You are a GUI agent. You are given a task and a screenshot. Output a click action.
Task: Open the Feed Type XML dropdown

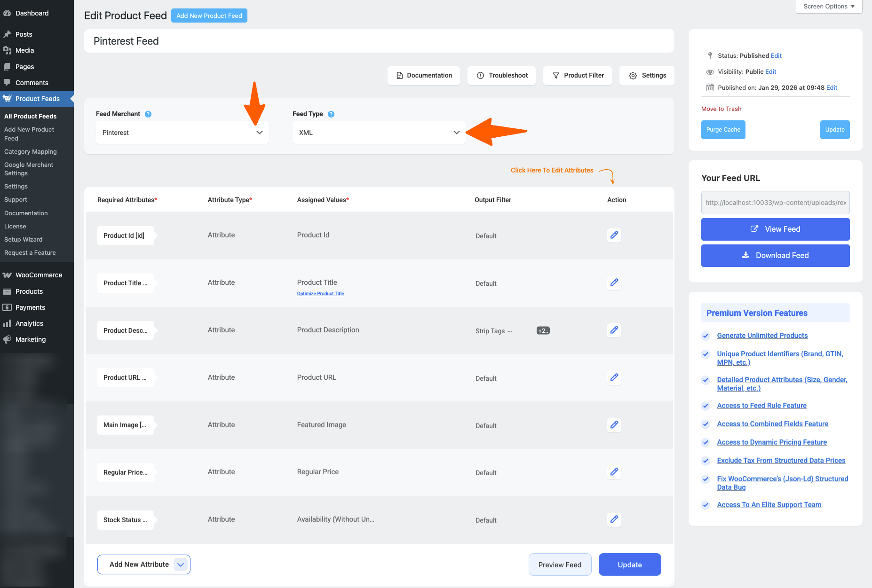(379, 133)
